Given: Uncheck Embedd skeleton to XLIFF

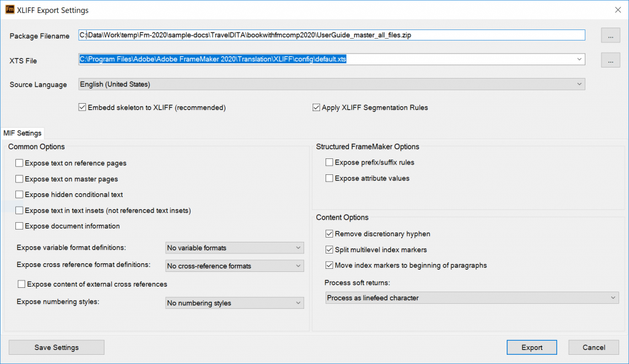Looking at the screenshot, I should [82, 107].
